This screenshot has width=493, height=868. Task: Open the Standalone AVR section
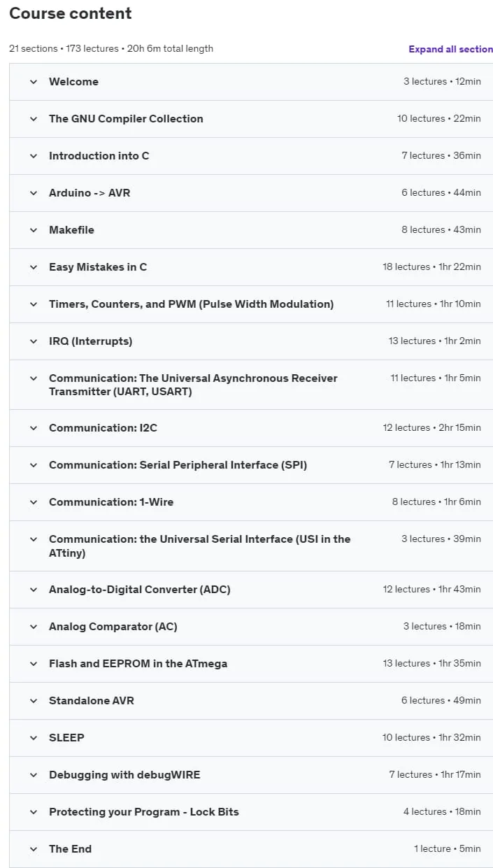(251, 701)
